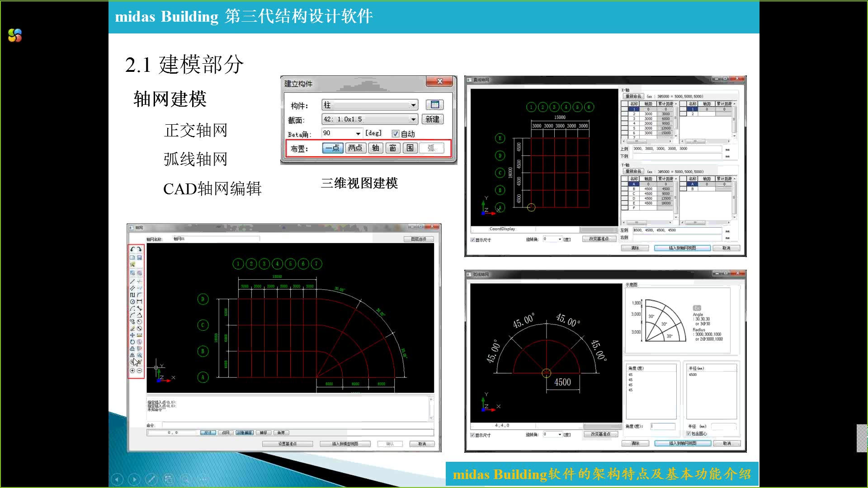The image size is (868, 488).
Task: Toggle 点网 status button in grid editor
Action: click(226, 432)
